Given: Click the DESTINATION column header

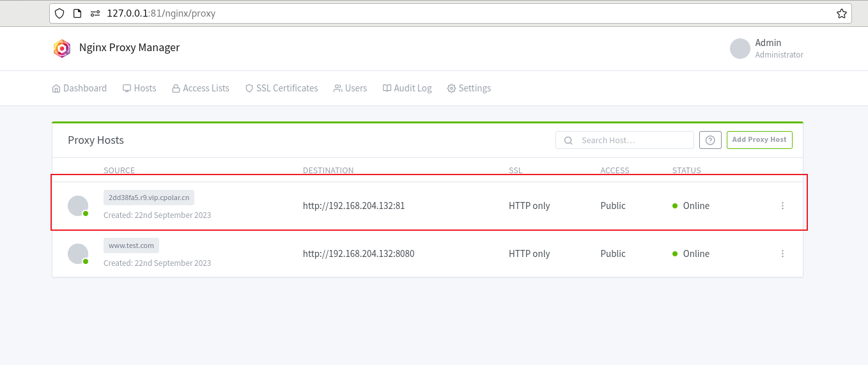Looking at the screenshot, I should point(328,171).
